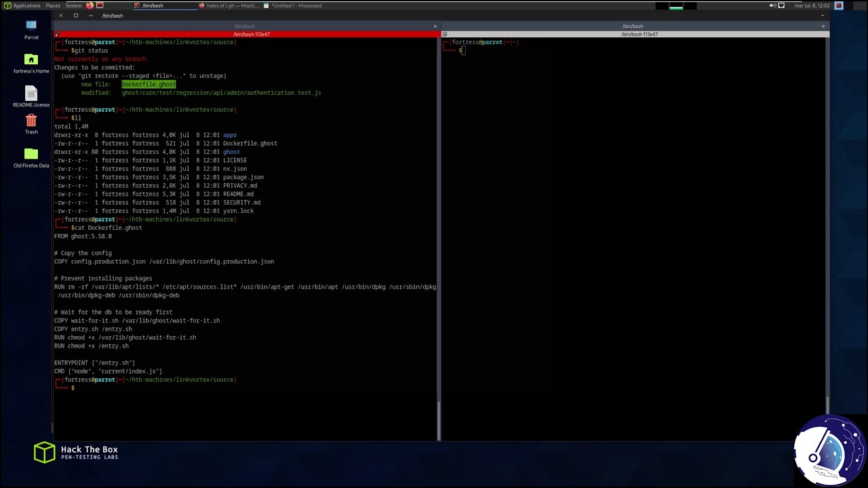Maximize the terminal window

pyautogui.click(x=75, y=16)
